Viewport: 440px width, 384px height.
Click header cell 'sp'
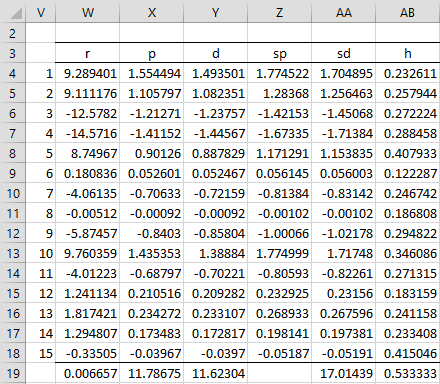[x=280, y=53]
